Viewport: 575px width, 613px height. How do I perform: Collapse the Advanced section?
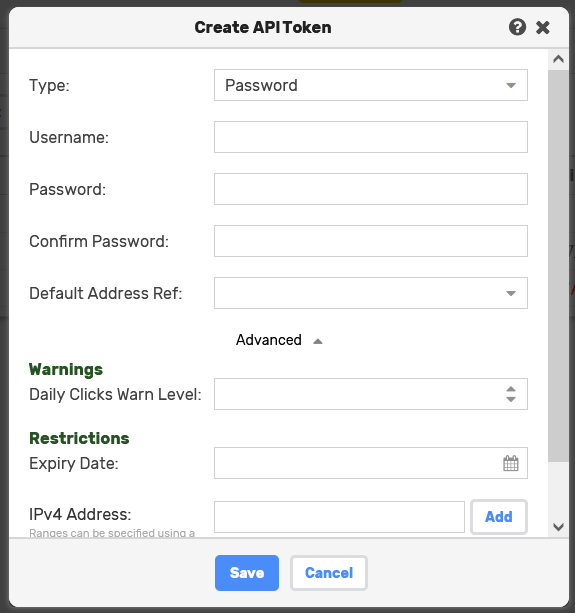point(279,340)
